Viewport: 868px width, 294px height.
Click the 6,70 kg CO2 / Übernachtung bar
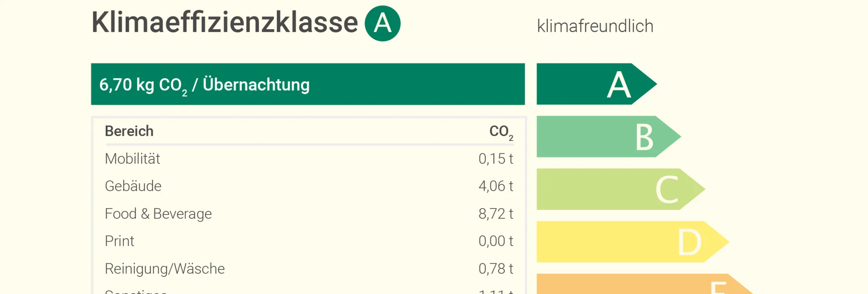tap(307, 84)
